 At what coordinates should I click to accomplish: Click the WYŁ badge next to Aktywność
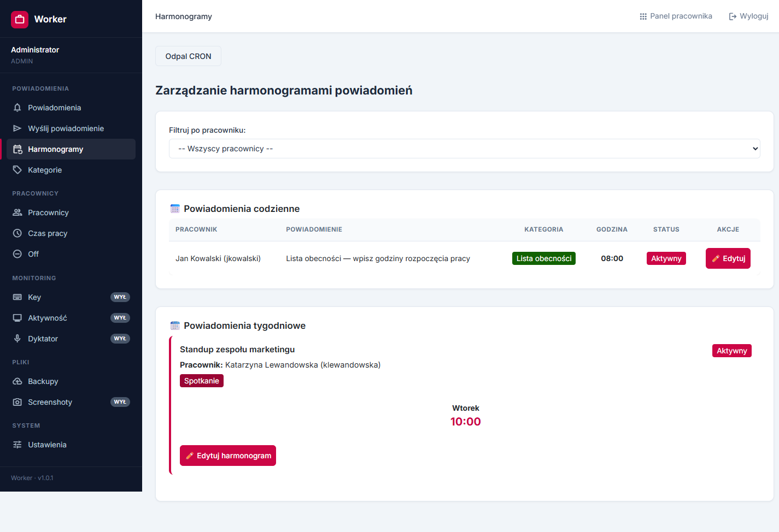point(120,318)
